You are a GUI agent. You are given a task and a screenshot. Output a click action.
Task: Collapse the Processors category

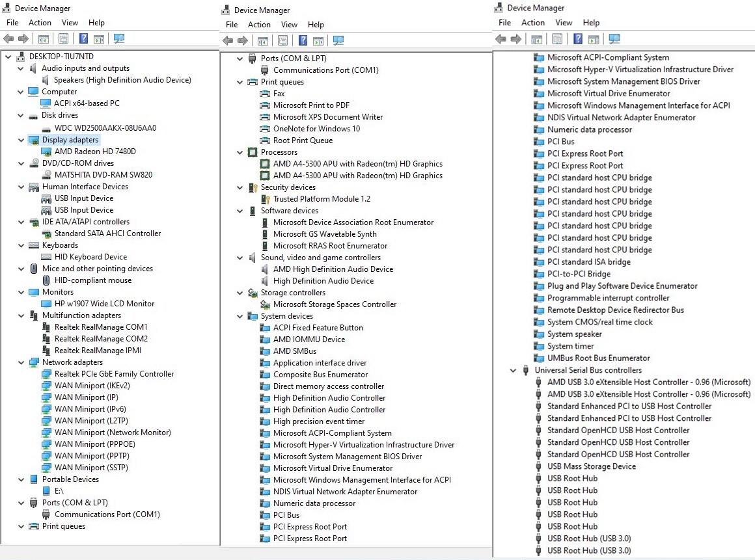pos(240,152)
